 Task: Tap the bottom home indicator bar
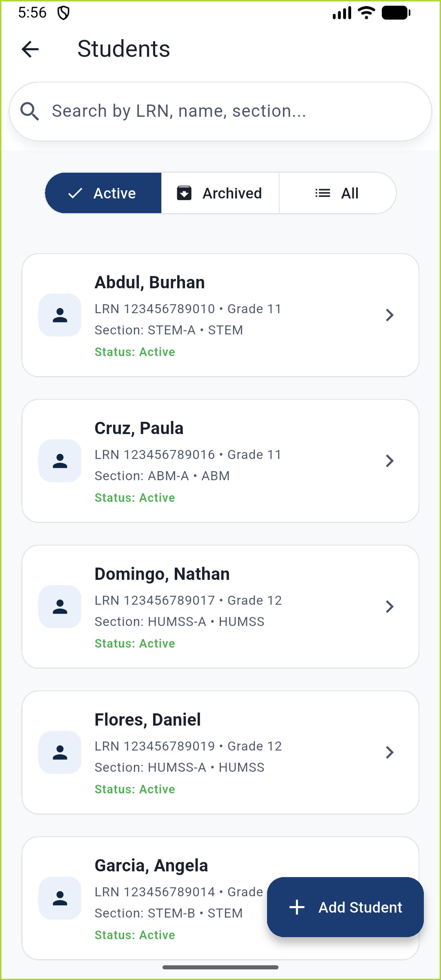(220, 967)
